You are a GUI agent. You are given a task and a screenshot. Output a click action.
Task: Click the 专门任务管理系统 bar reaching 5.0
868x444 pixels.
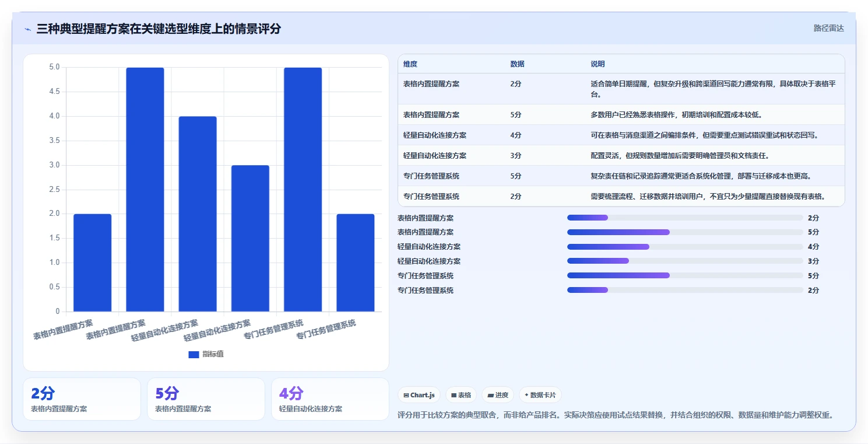pos(303,190)
